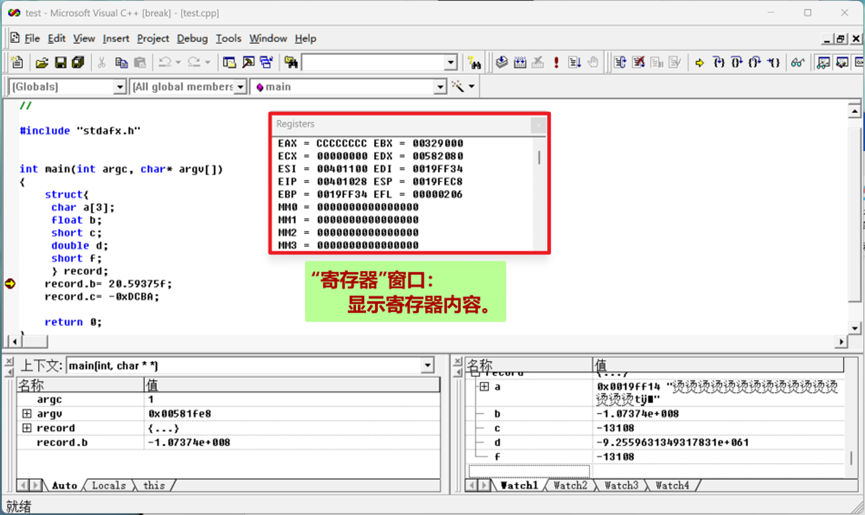Click the Compile icon in build toolbar

[x=501, y=62]
